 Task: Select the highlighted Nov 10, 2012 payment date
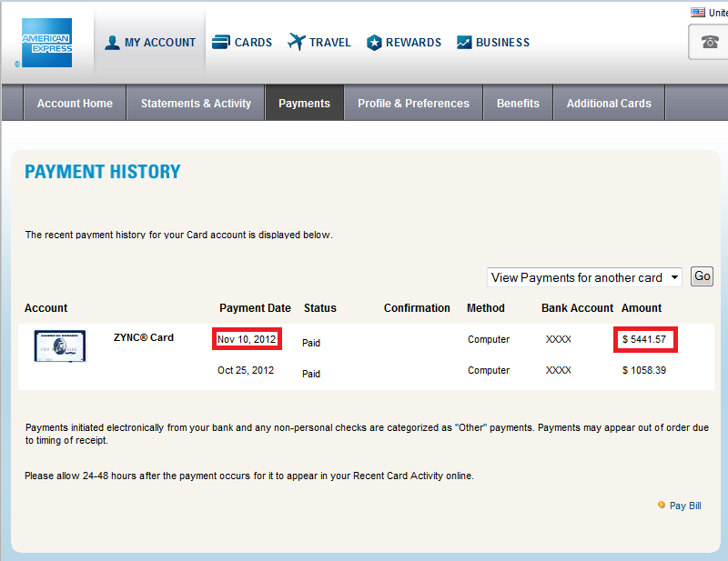tap(247, 338)
